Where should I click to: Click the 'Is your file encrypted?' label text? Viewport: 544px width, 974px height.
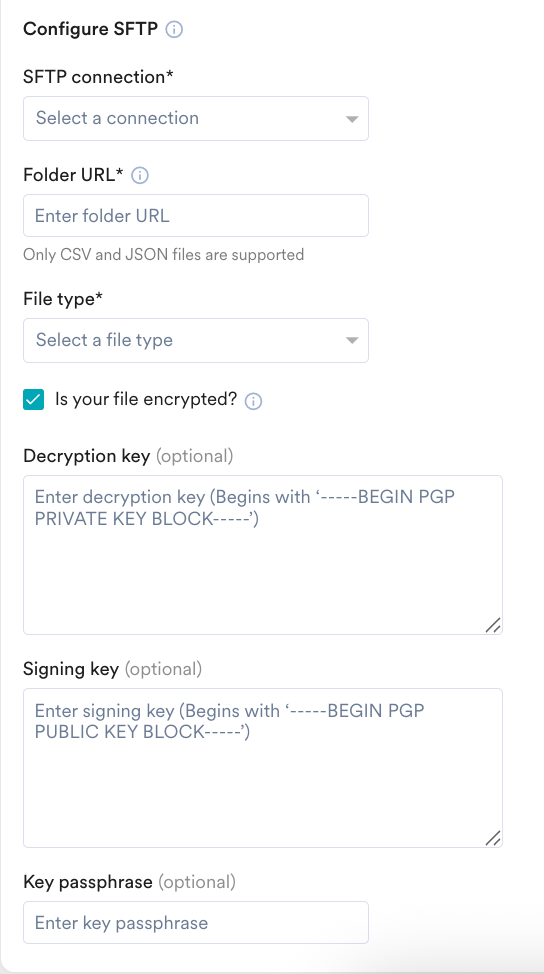coord(147,399)
